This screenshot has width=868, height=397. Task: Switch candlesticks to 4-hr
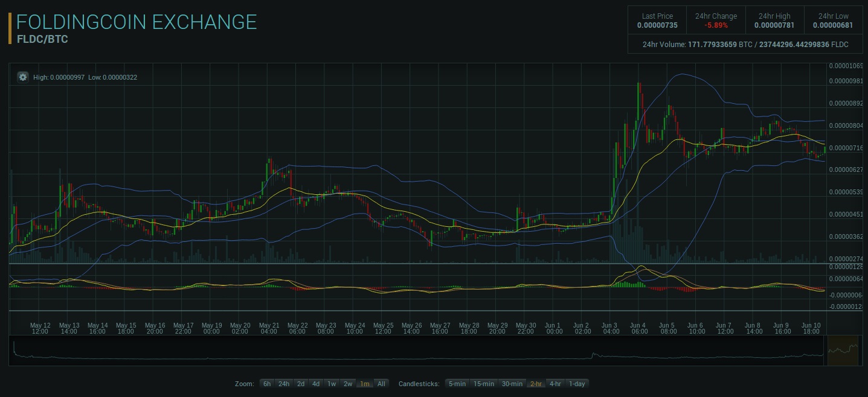point(556,384)
